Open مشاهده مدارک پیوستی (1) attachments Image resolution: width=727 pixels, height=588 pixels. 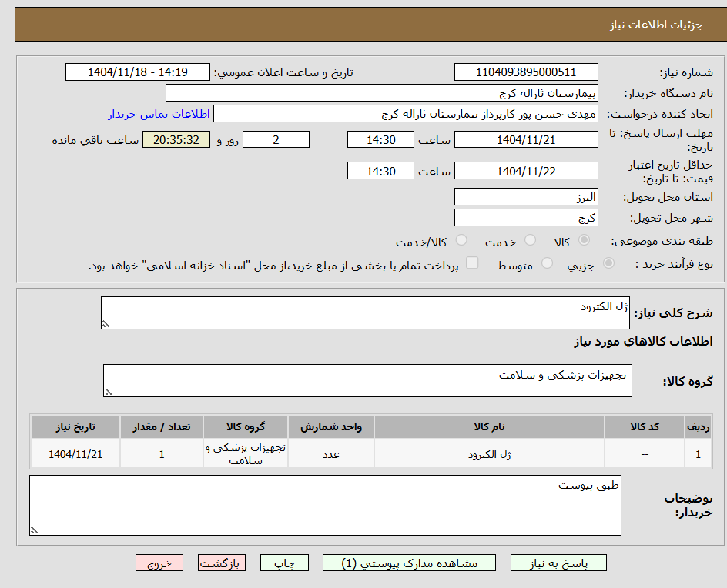click(x=409, y=563)
